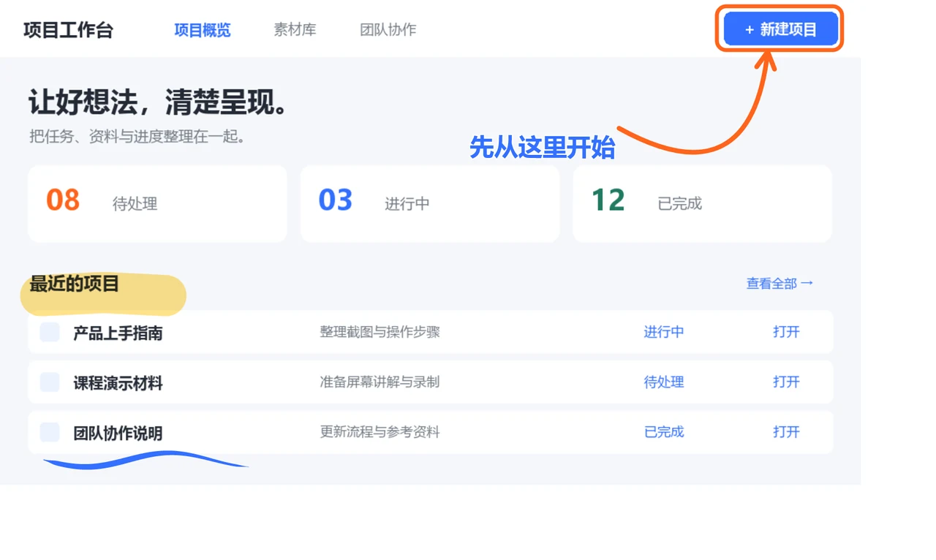Click 打开 in the 课程演示材料 row
Viewport: 936px width, 560px height.
tap(786, 382)
